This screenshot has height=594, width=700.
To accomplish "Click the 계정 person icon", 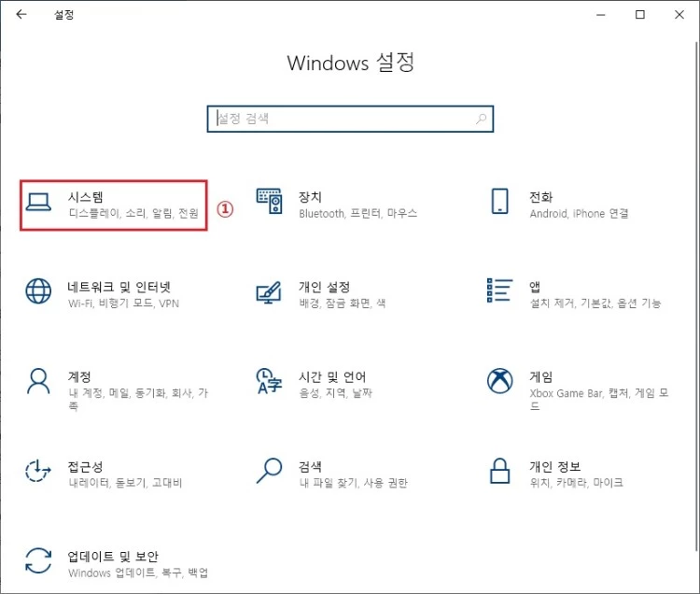I will 38,381.
